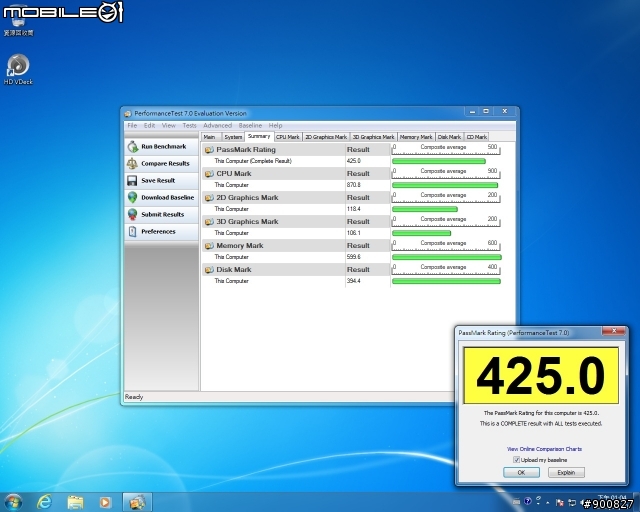Launch Windows Media Player from taskbar
The image size is (640, 512).
coord(105,502)
